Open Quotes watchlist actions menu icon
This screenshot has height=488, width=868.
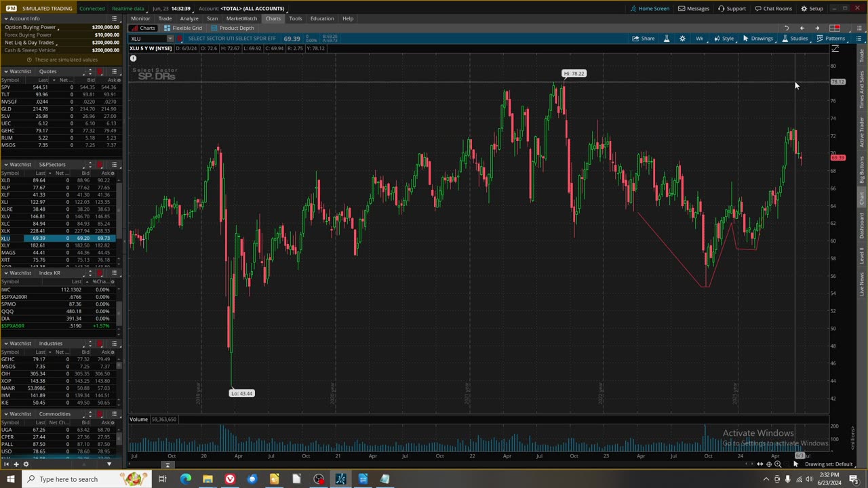coord(114,71)
